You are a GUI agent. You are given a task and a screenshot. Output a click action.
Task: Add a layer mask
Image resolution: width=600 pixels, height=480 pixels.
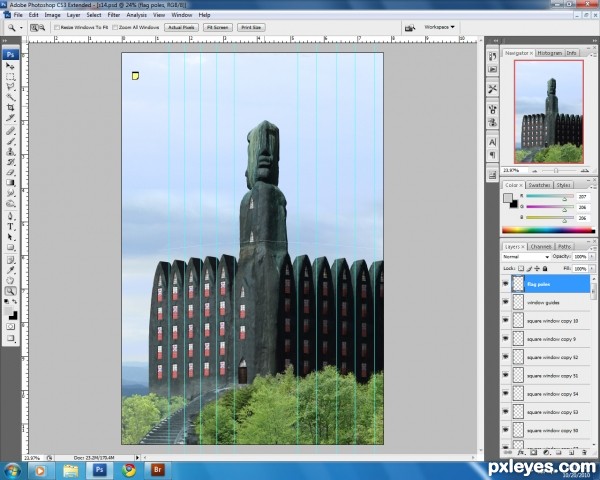pos(533,452)
